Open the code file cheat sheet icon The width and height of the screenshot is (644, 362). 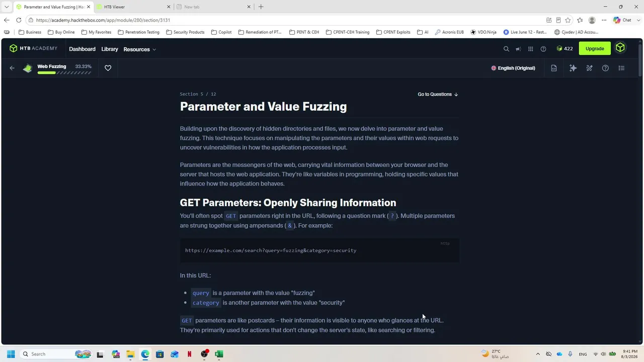tap(554, 68)
